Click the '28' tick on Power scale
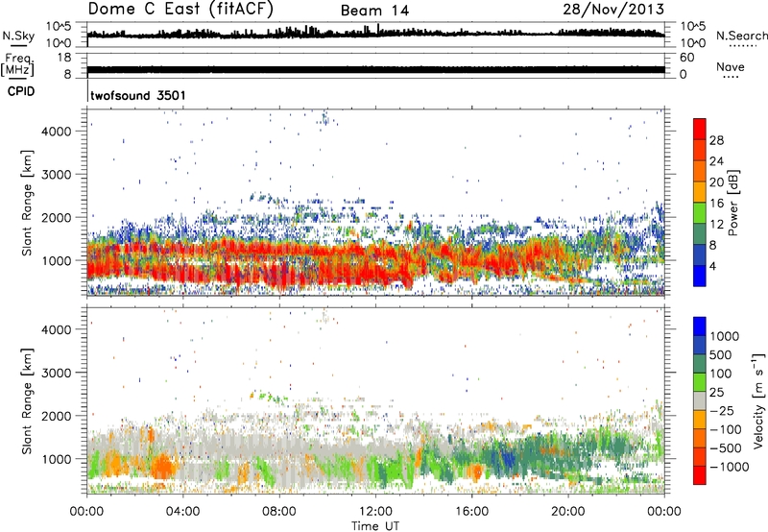The height and width of the screenshot is (532, 768). 716,140
